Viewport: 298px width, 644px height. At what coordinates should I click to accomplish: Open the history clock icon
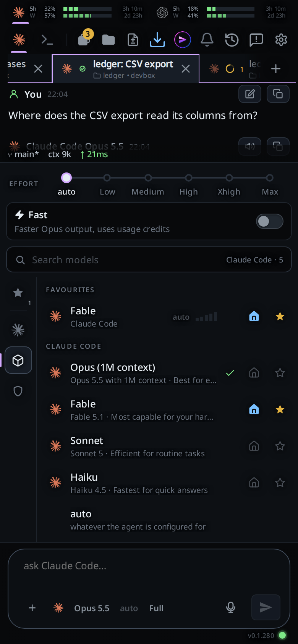tap(232, 40)
